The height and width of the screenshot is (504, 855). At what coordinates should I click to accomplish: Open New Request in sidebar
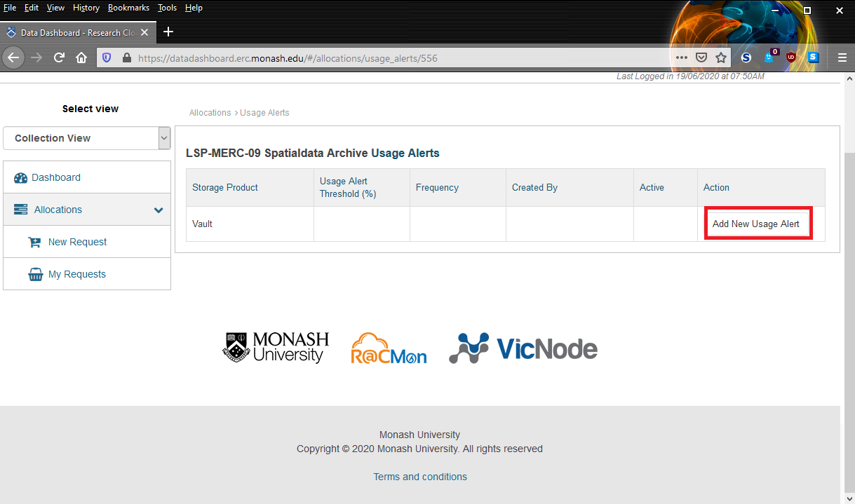[77, 242]
